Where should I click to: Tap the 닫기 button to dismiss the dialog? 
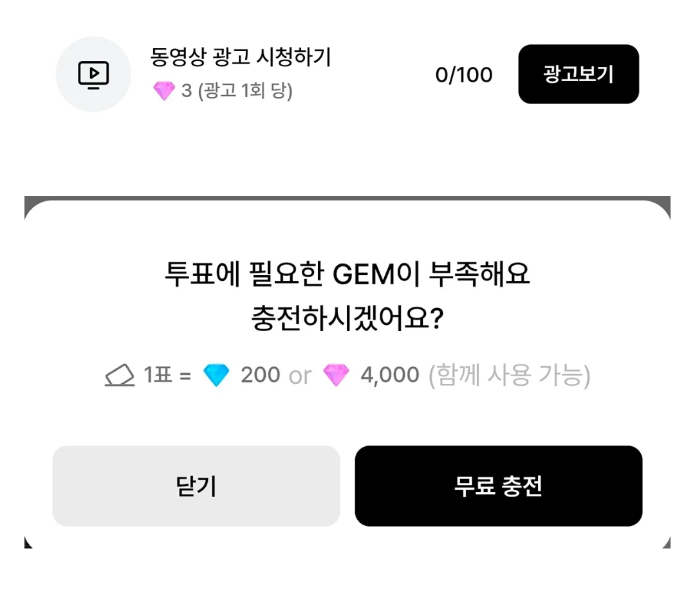(196, 486)
